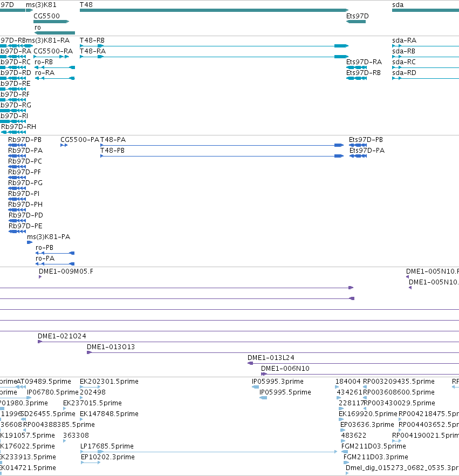Click BAC clone DME1-006N10 label
This screenshot has height=476, width=459.
point(285,369)
